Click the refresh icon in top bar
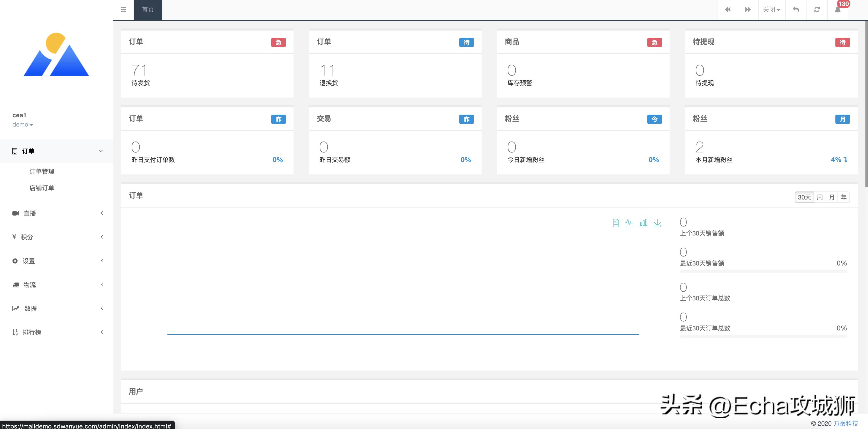868x429 pixels. [817, 9]
